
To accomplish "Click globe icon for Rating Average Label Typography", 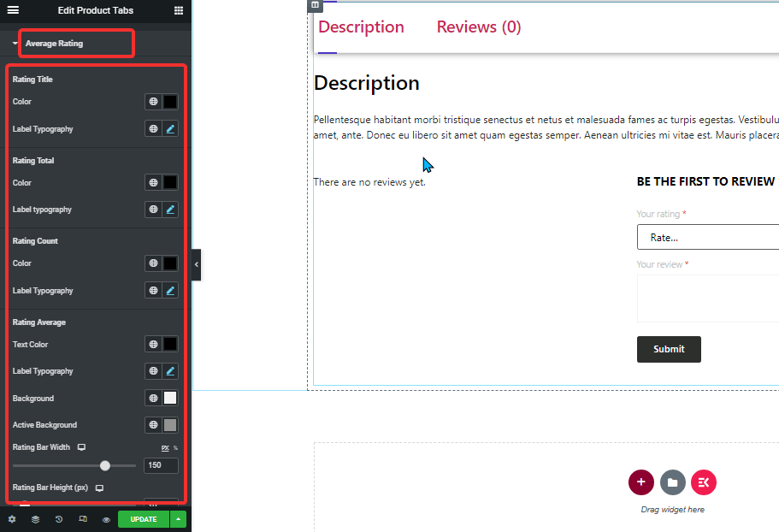I will pos(154,370).
